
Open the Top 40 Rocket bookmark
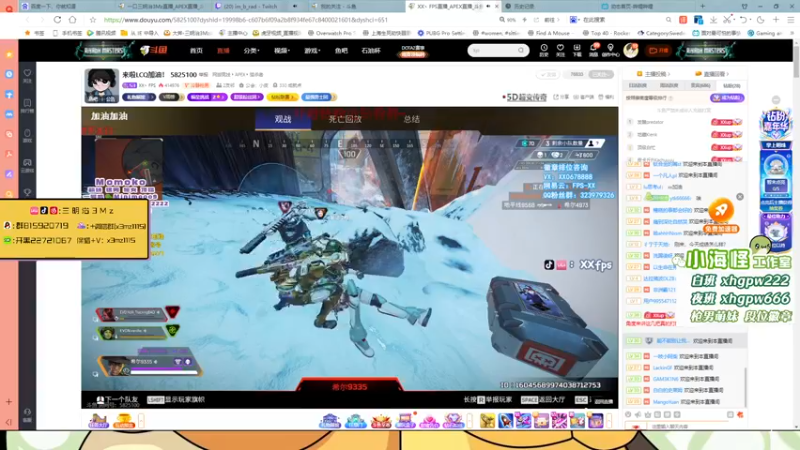pyautogui.click(x=606, y=33)
